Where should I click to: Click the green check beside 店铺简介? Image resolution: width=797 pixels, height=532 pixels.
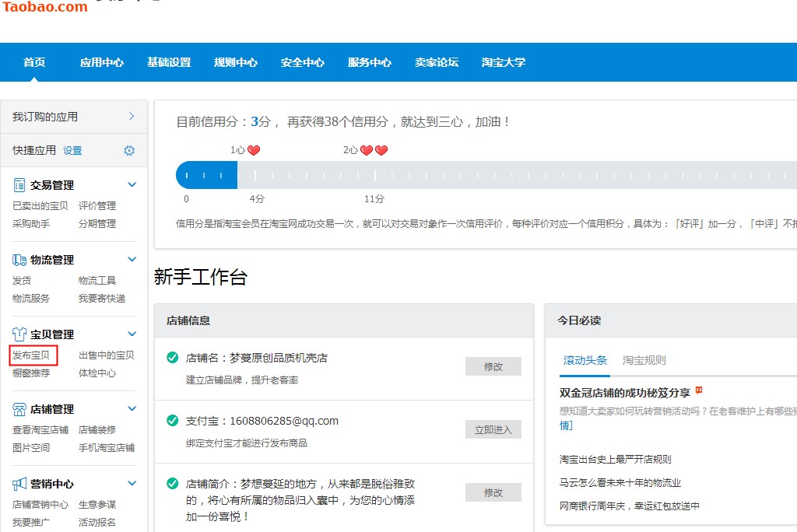[x=173, y=483]
